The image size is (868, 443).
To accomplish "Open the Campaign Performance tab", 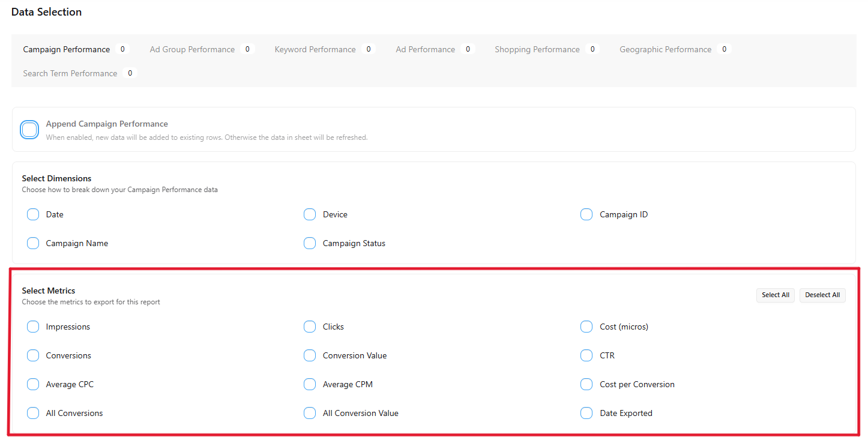I will coord(75,49).
